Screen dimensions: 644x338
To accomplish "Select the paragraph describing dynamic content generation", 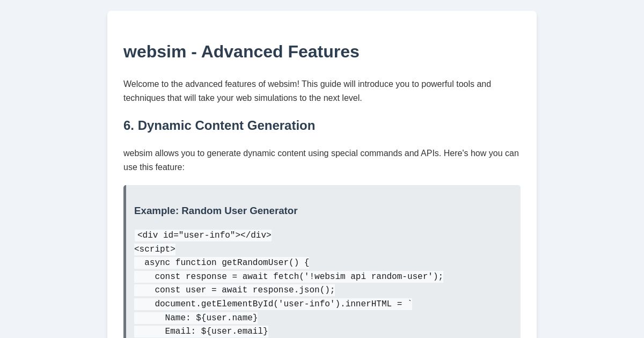I will [x=321, y=160].
